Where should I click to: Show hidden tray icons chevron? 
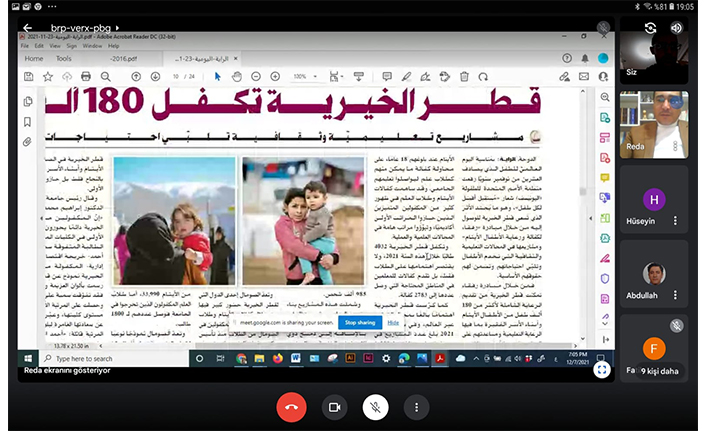pos(476,358)
